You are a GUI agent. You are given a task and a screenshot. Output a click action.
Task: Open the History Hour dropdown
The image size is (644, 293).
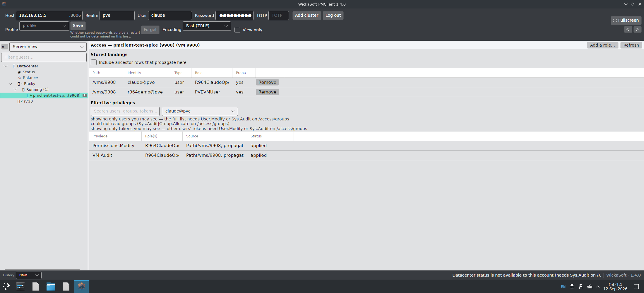pyautogui.click(x=29, y=275)
